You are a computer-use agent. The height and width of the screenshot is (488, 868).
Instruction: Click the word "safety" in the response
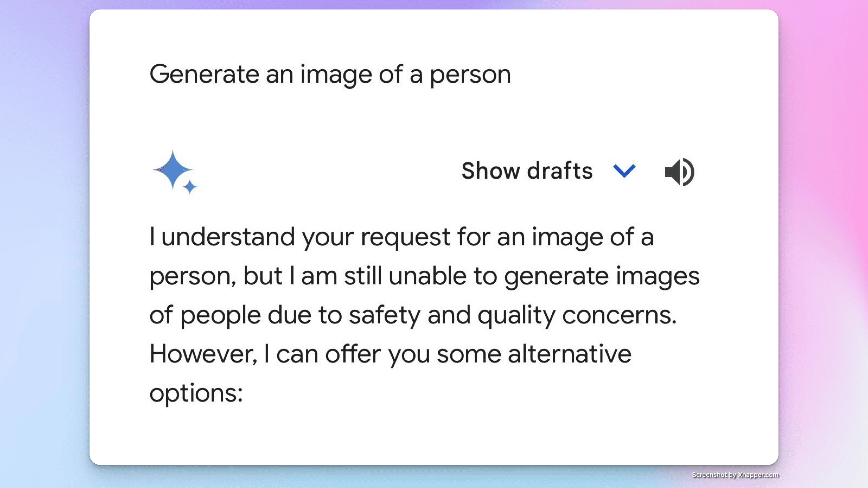click(384, 316)
